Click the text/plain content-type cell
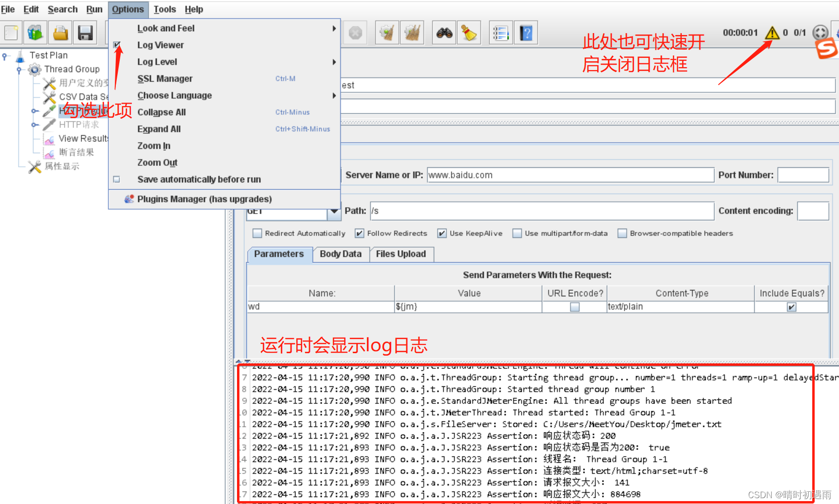The width and height of the screenshot is (839, 504). click(x=681, y=306)
